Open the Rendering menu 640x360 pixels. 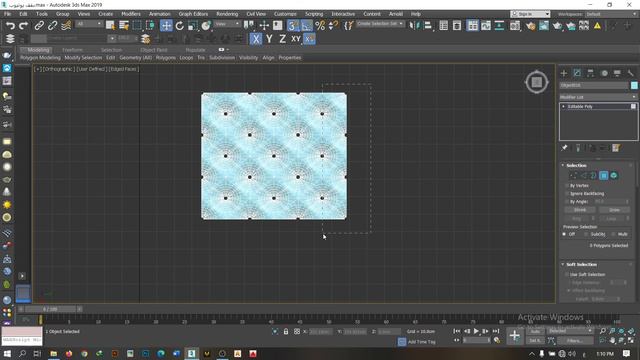coord(227,14)
